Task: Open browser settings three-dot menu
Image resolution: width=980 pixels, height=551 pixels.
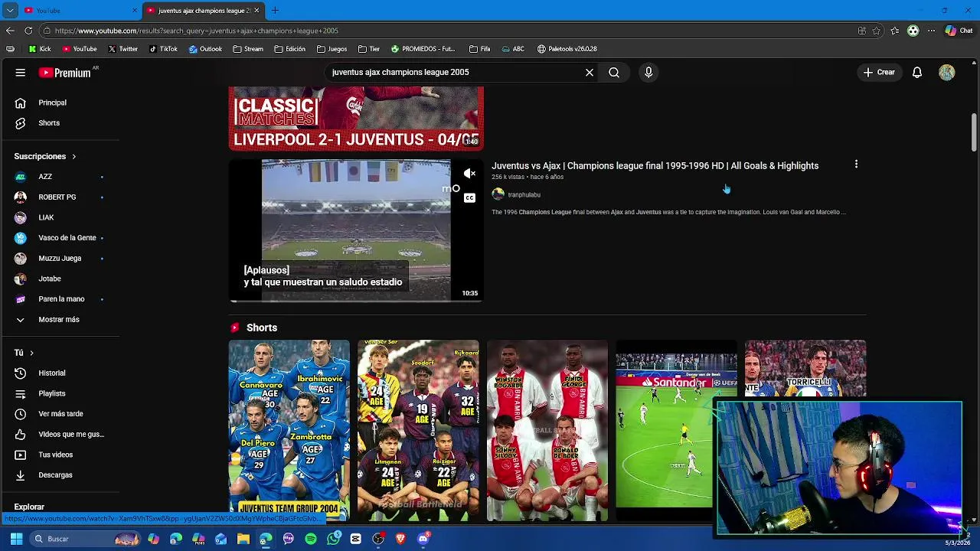Action: 931,31
